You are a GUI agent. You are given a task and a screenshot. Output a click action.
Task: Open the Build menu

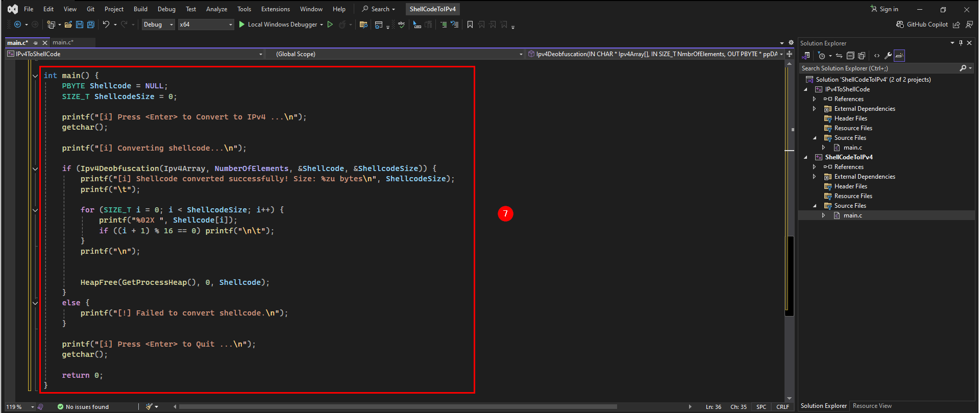point(140,9)
